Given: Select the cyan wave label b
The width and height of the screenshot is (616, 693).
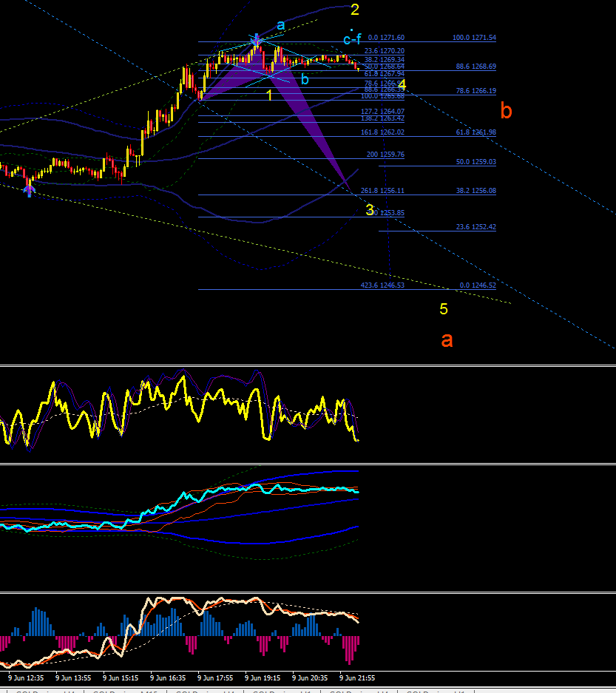Looking at the screenshot, I should tap(305, 80).
